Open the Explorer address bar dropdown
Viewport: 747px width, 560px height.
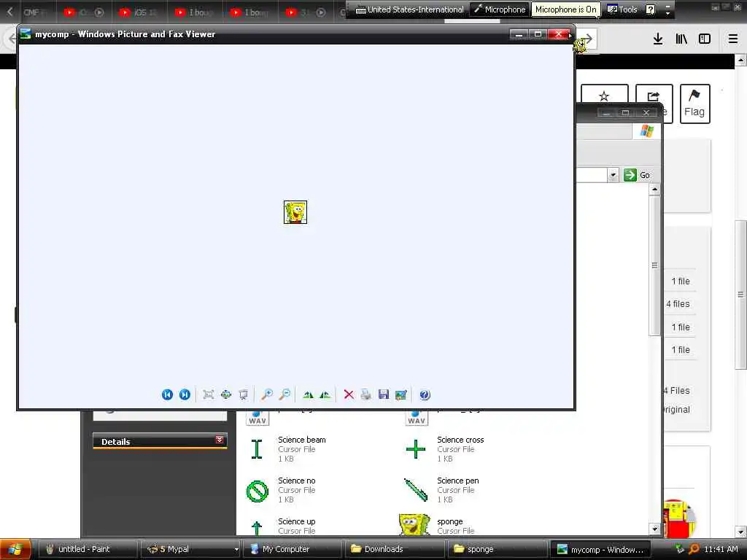click(613, 175)
